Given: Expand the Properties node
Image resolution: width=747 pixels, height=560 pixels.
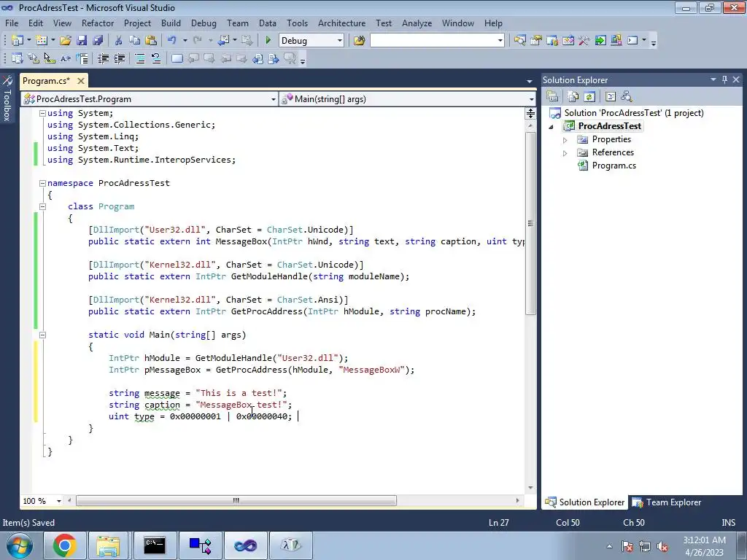Looking at the screenshot, I should pyautogui.click(x=565, y=140).
